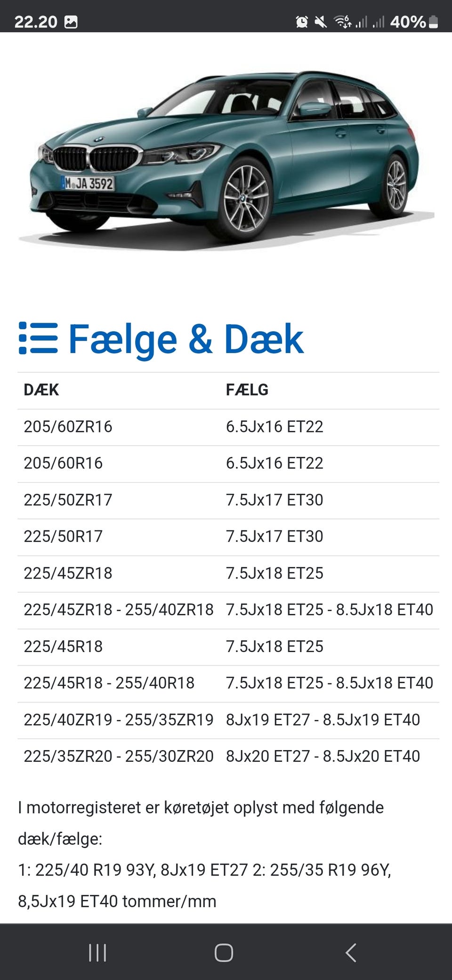Viewport: 452px width, 980px height.
Task: Tap the Wi-Fi status icon
Action: click(342, 22)
